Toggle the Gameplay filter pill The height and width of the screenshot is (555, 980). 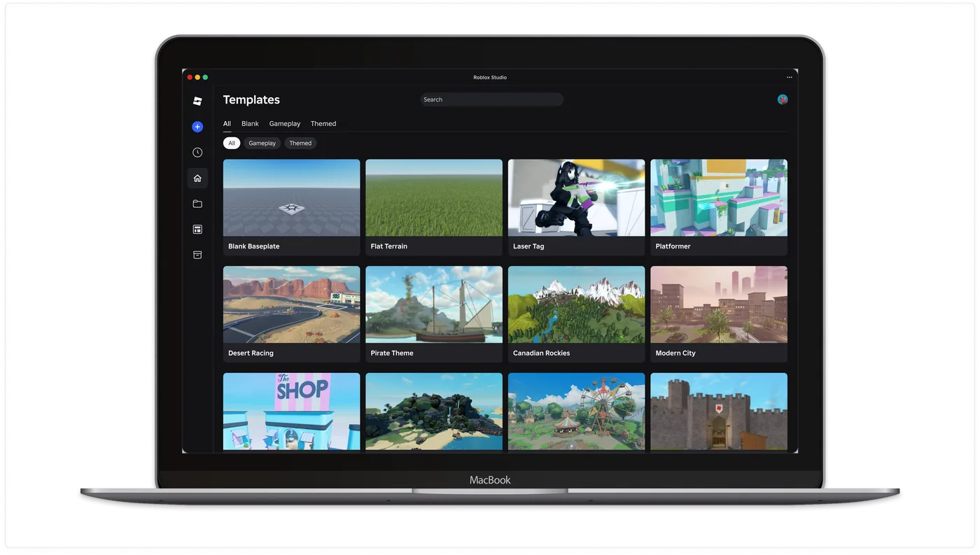[262, 143]
